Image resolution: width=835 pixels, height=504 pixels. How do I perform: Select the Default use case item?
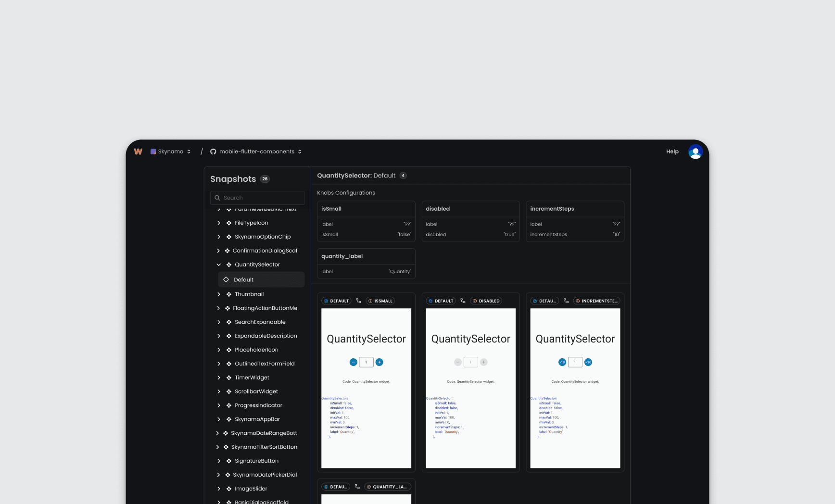click(261, 279)
